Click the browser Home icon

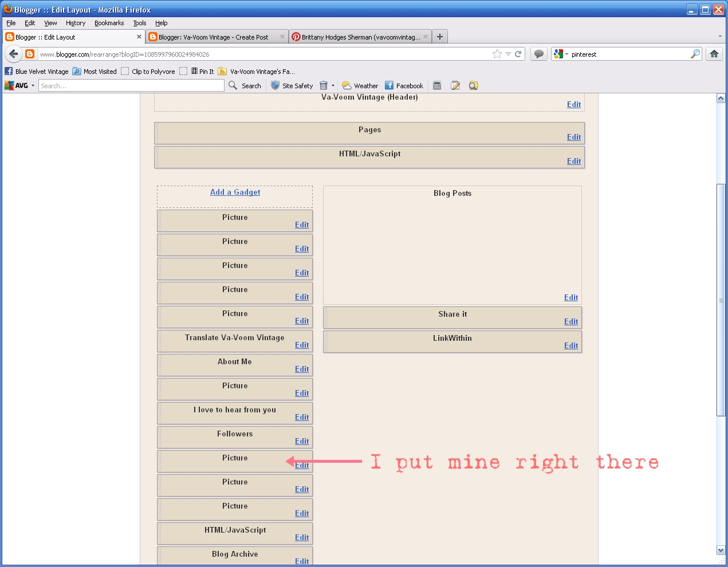click(x=714, y=54)
